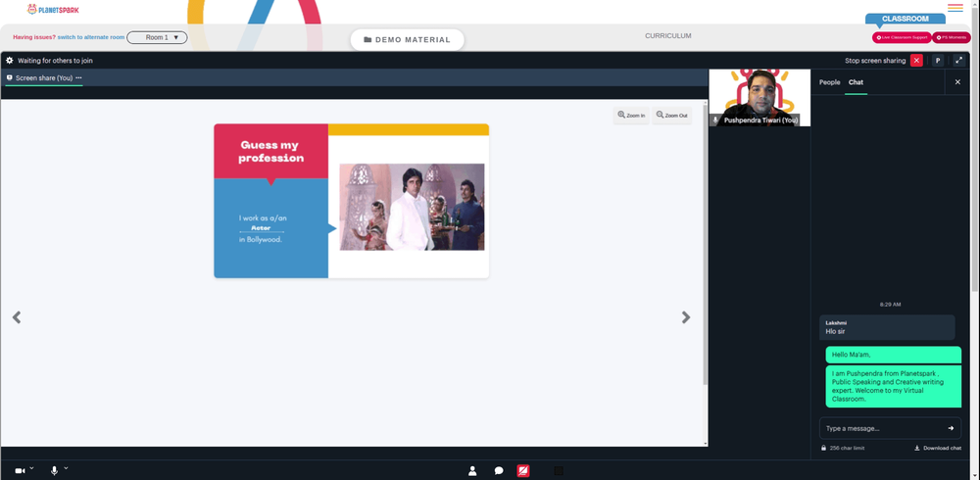The image size is (980, 480).
Task: Open the people list icon in bottom bar
Action: (472, 470)
